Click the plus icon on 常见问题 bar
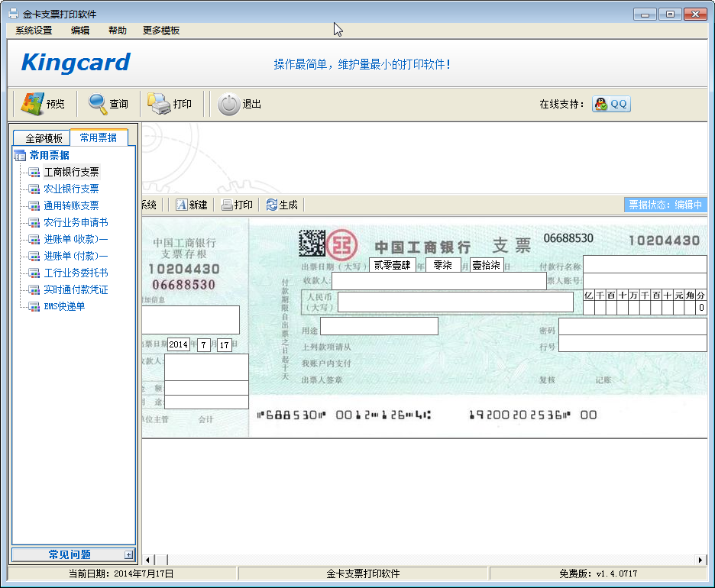 pos(128,554)
